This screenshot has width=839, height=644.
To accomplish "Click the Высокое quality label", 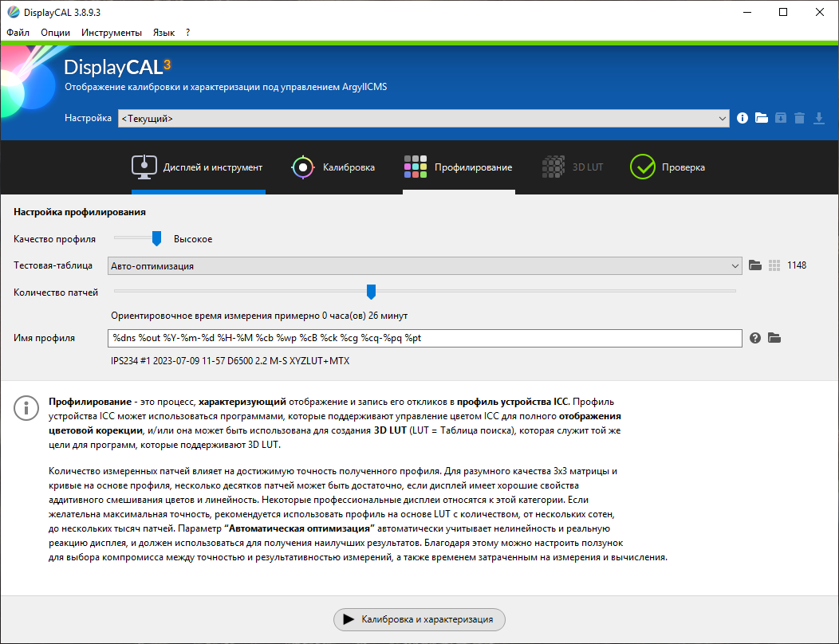I will pos(193,239).
